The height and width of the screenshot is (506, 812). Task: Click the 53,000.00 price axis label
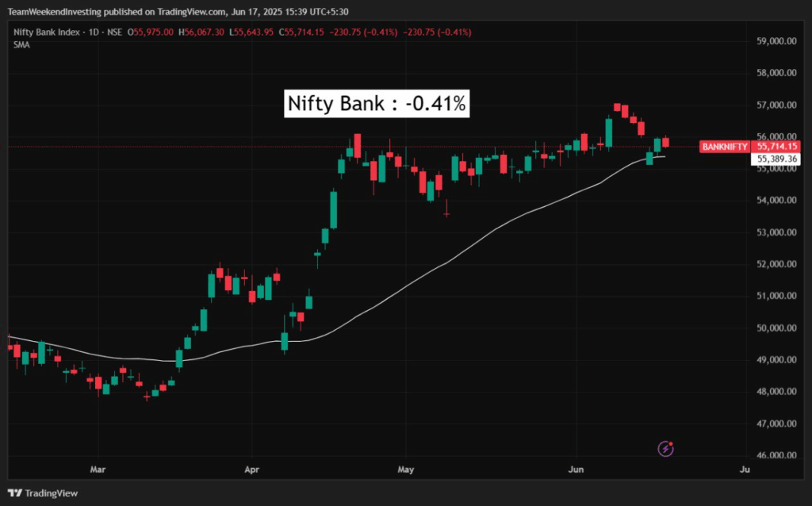click(776, 232)
